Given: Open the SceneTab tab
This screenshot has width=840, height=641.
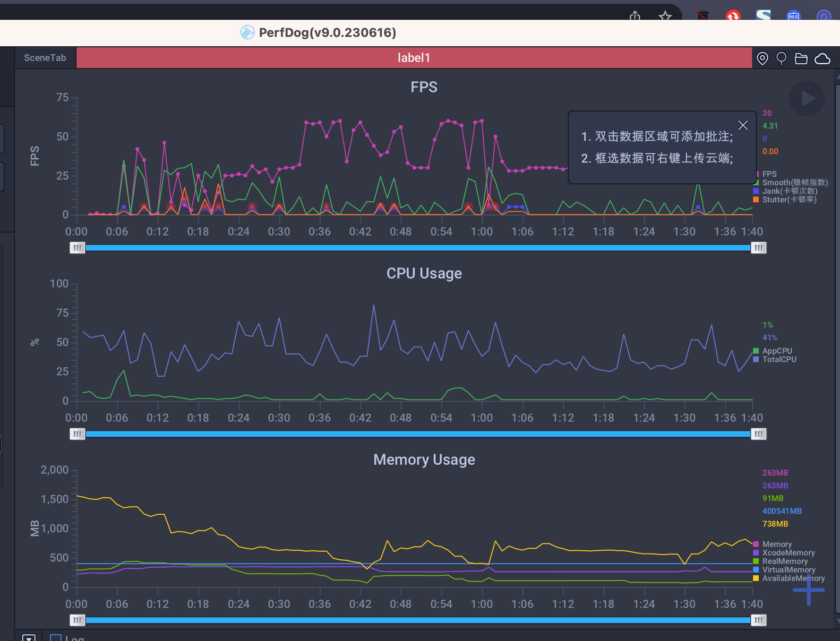Looking at the screenshot, I should tap(45, 58).
